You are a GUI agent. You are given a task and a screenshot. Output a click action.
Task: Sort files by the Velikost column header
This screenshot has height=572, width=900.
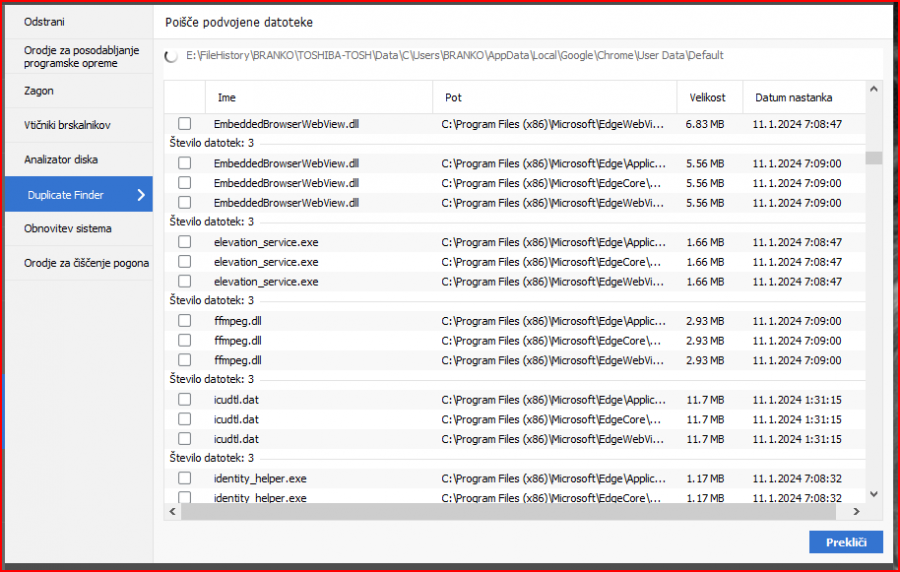tap(707, 98)
